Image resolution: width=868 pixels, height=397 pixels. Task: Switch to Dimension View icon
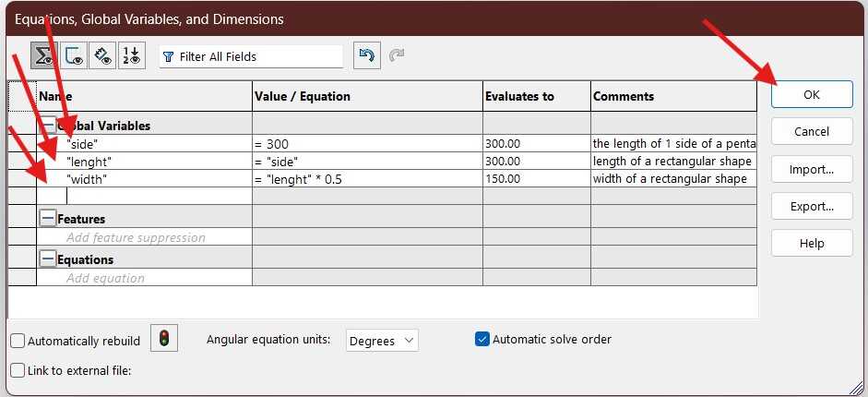coord(103,56)
